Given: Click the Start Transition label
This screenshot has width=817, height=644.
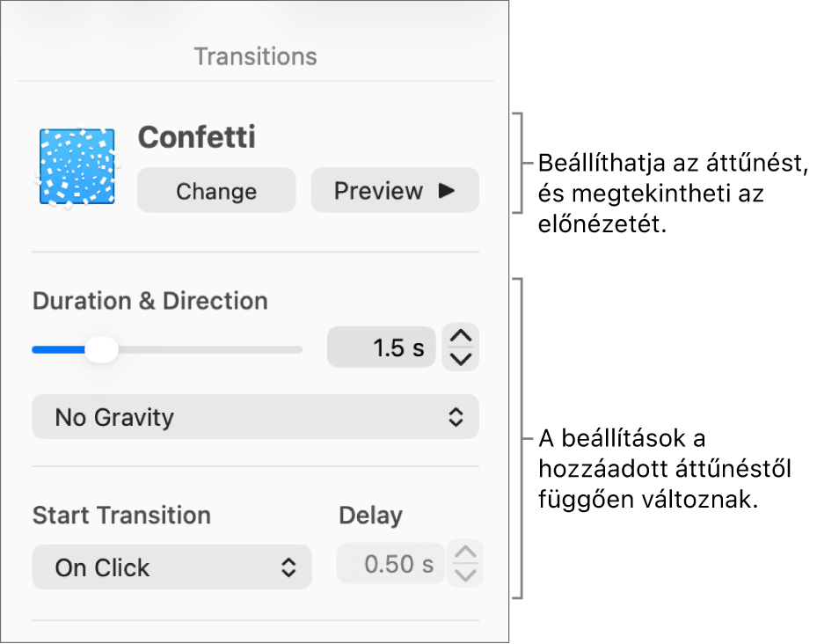Looking at the screenshot, I should pyautogui.click(x=121, y=516).
